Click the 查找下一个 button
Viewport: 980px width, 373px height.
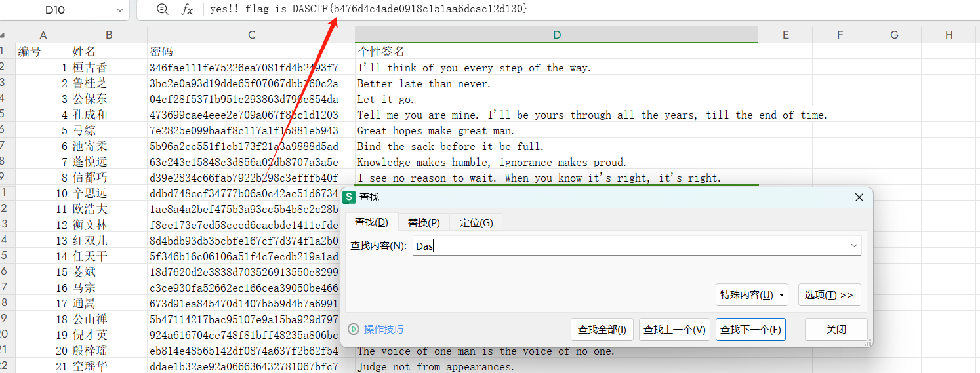click(x=750, y=330)
